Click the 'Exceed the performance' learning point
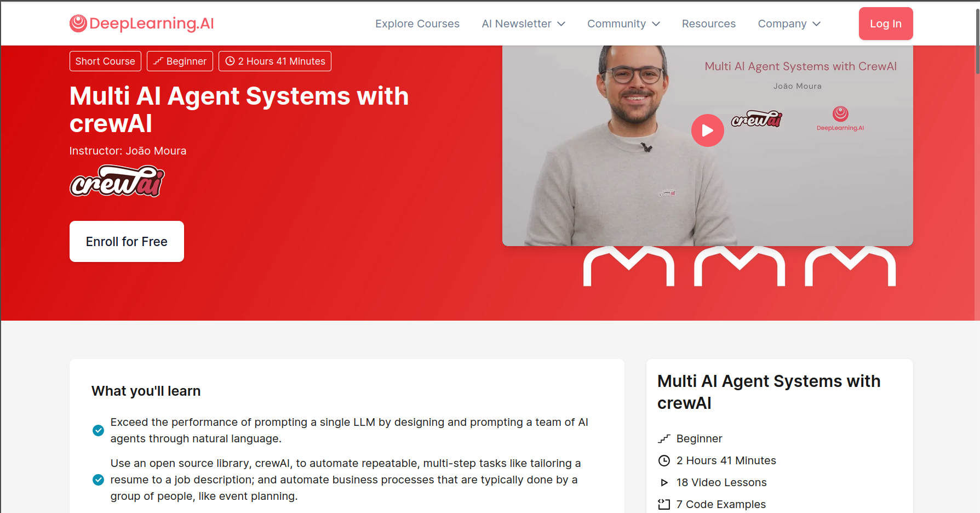This screenshot has height=513, width=980. click(x=349, y=430)
